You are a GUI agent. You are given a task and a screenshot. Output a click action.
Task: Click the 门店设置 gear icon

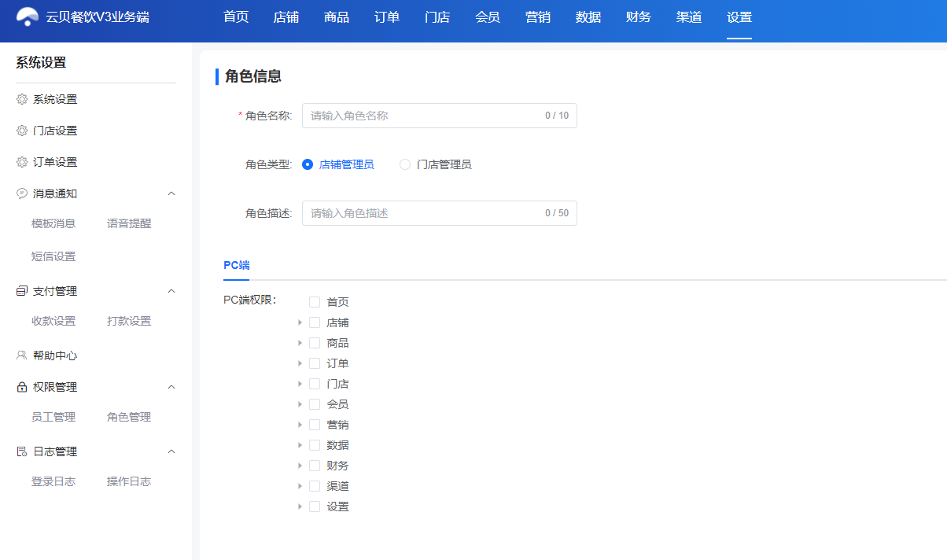[x=22, y=131]
